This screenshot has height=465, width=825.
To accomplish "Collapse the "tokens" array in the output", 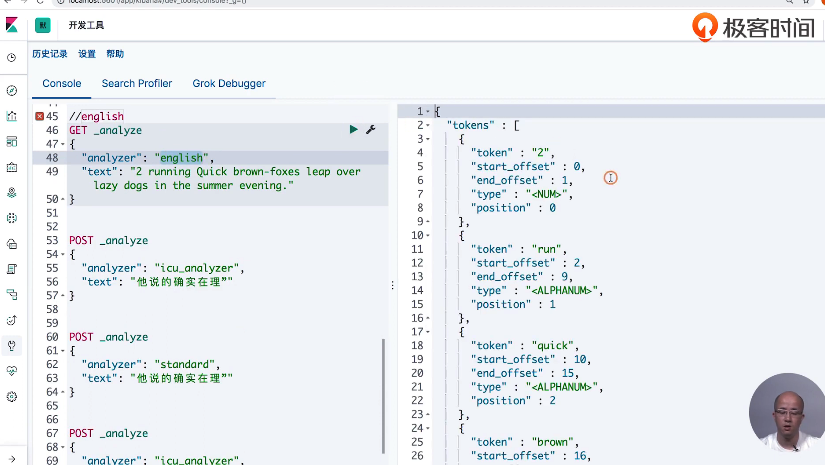I will coord(428,125).
